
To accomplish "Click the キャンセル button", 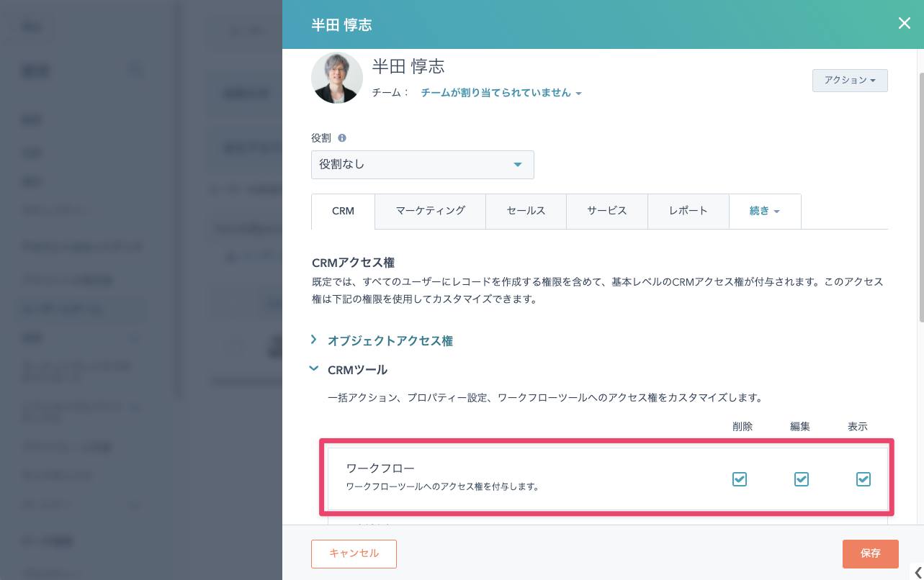I will point(354,553).
